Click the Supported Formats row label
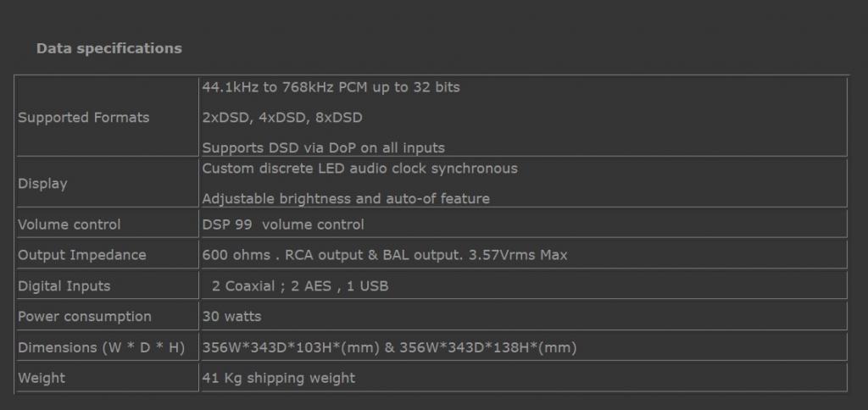 pyautogui.click(x=83, y=117)
